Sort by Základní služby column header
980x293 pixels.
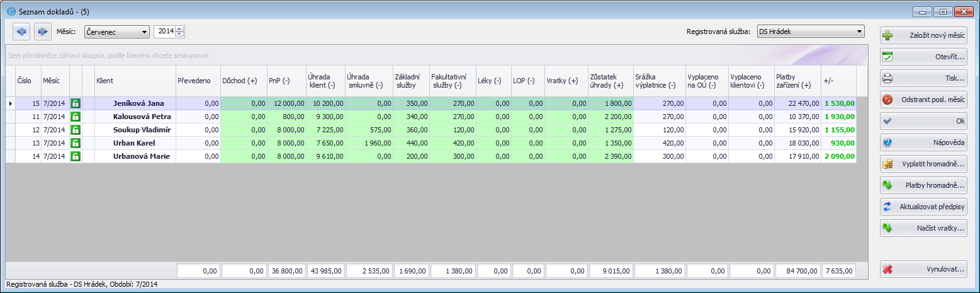click(411, 81)
